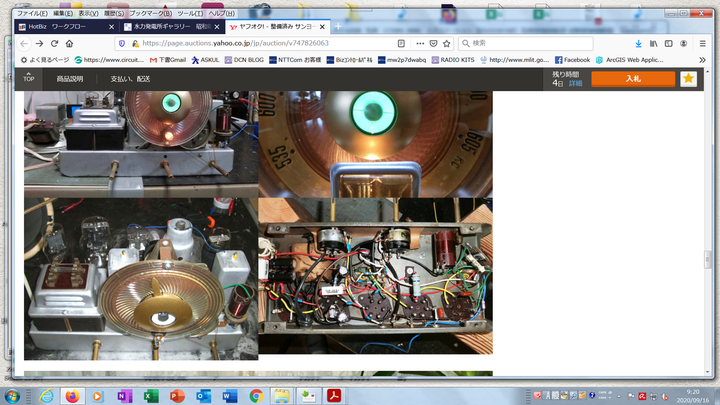Screen dimensions: 720x405
Task: Open the Facebook bookmark
Action: click(x=572, y=60)
